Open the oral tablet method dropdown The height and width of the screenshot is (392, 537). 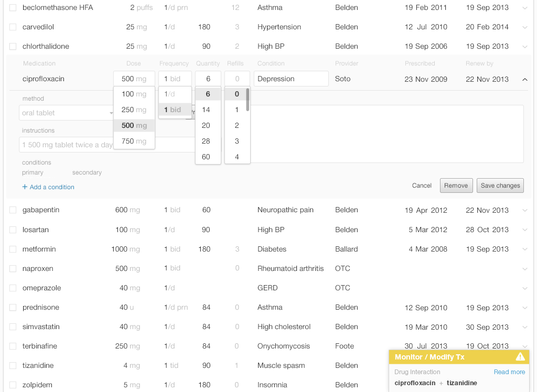point(67,113)
